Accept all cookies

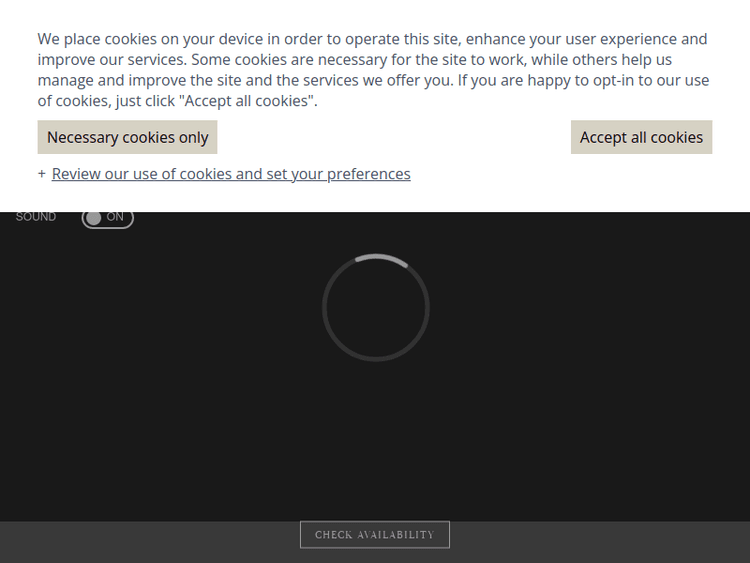[x=641, y=137]
